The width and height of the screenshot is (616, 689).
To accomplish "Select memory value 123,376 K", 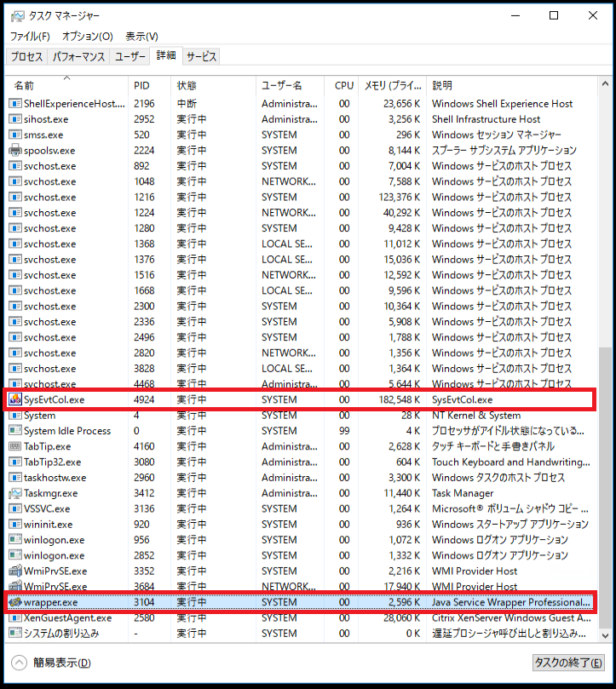I will click(x=400, y=198).
